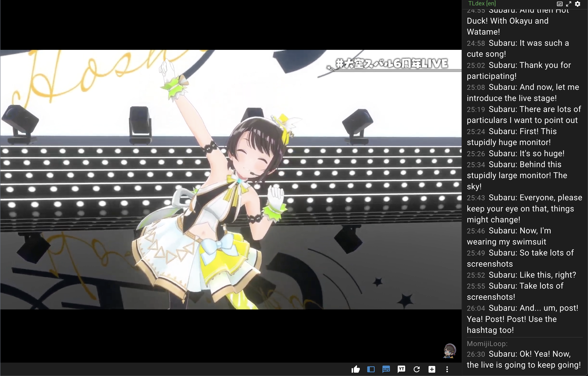Jump to the 25:08 timestamp
The width and height of the screenshot is (588, 376).
(x=476, y=87)
